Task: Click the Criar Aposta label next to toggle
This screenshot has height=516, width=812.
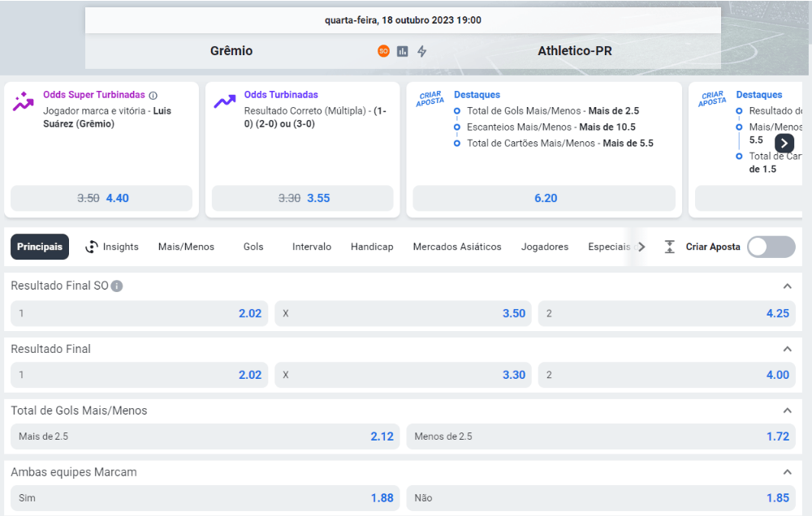Action: (713, 247)
